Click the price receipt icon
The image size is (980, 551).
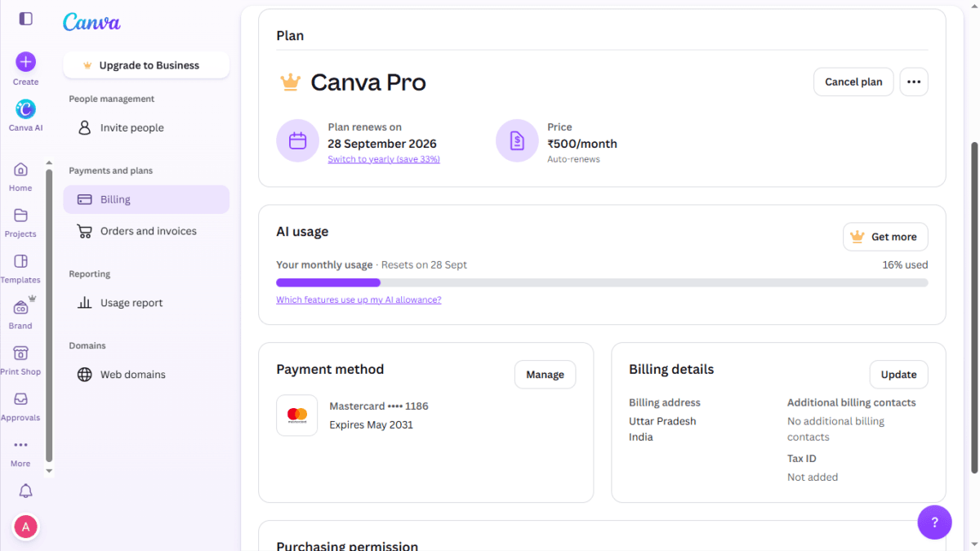pyautogui.click(x=517, y=141)
